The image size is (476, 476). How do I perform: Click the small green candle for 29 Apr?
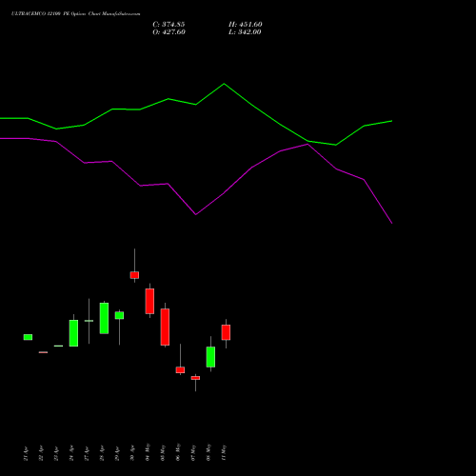click(x=119, y=315)
